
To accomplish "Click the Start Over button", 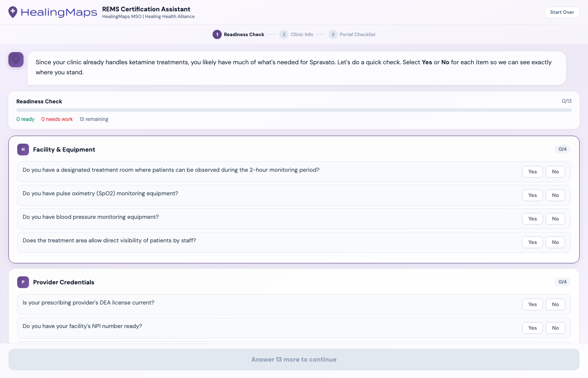I will tap(562, 12).
